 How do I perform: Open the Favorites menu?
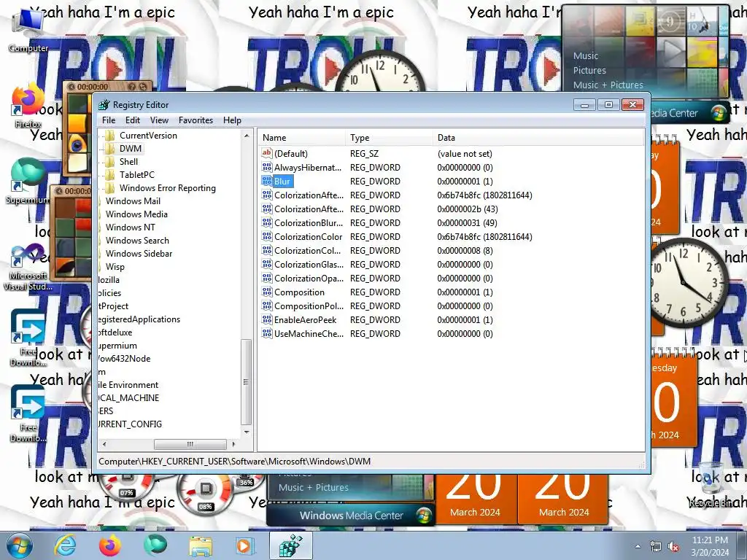[196, 120]
